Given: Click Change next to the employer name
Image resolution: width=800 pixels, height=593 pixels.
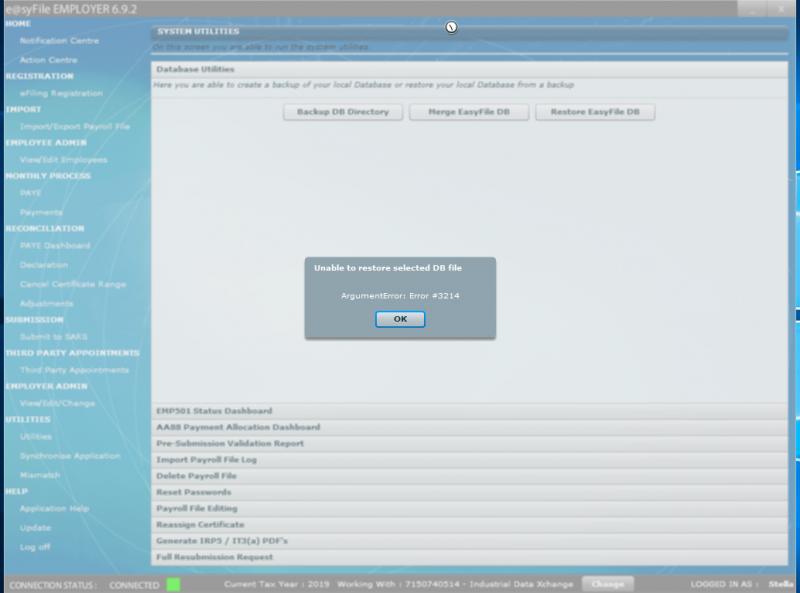Looking at the screenshot, I should coord(607,583).
